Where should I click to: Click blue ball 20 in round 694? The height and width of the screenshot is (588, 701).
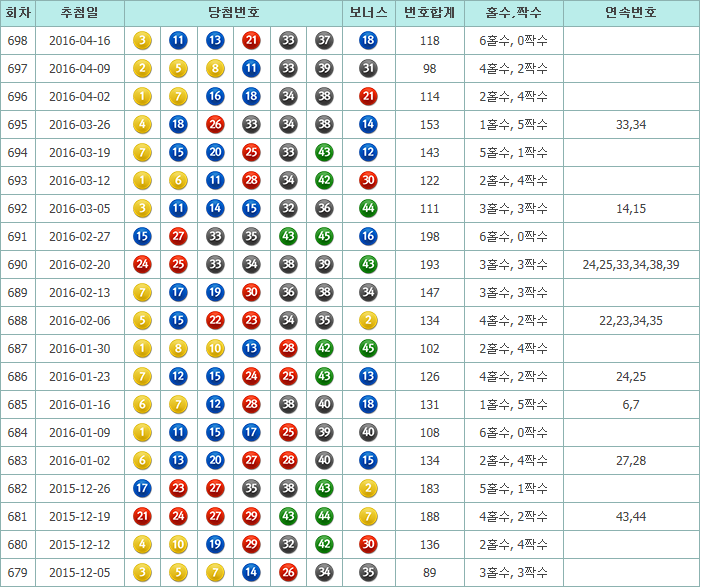click(215, 153)
